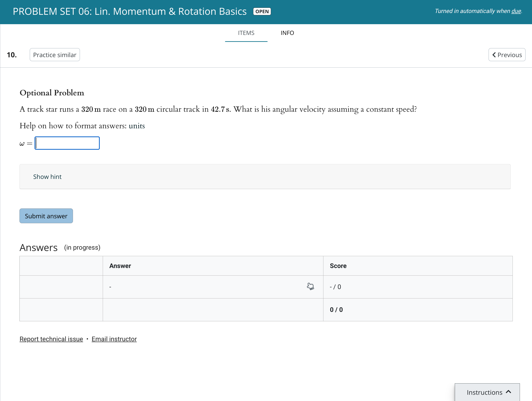The width and height of the screenshot is (532, 401).
Task: Click the Score column header
Action: tap(338, 266)
